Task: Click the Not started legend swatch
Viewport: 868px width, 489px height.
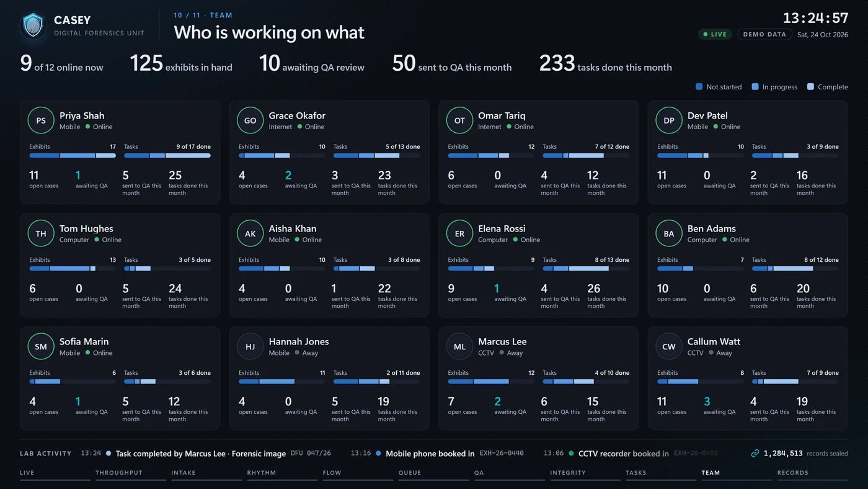Action: (x=699, y=87)
